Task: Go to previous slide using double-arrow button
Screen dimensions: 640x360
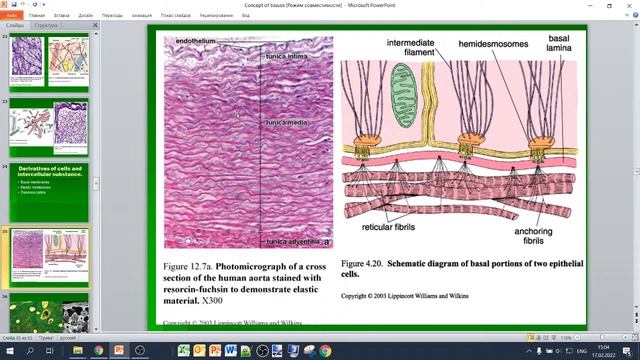Action: (636, 315)
